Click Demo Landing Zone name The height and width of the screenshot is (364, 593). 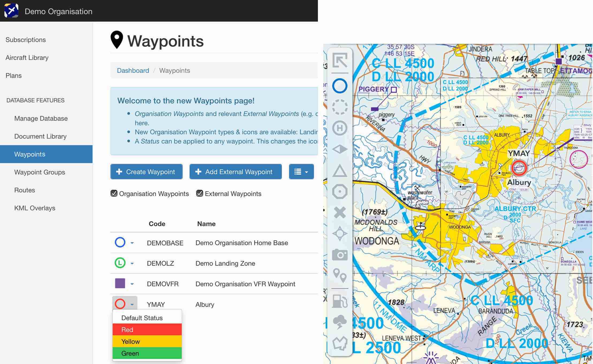(x=225, y=263)
